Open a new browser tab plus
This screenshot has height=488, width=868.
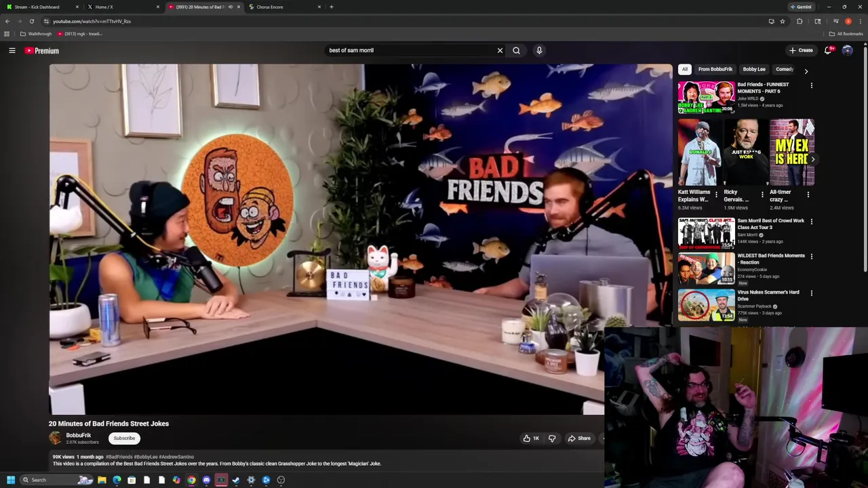coord(331,7)
